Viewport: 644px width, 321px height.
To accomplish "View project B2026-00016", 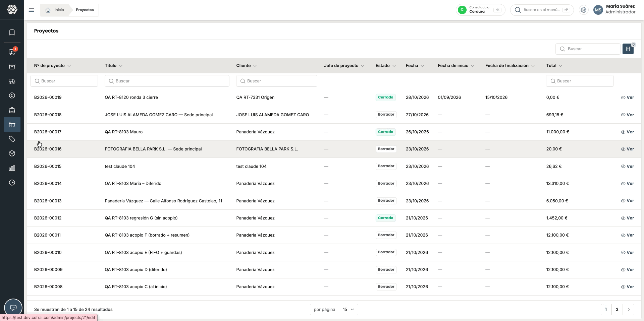I will tap(627, 149).
